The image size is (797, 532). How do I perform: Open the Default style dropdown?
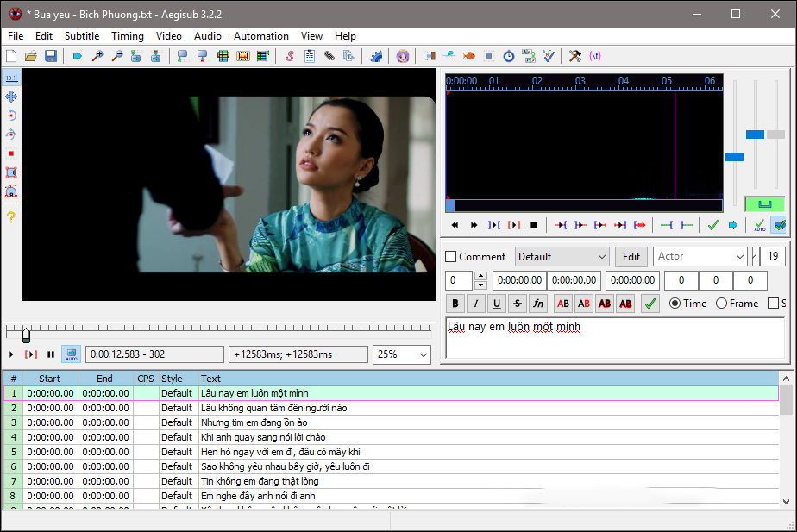tap(562, 256)
